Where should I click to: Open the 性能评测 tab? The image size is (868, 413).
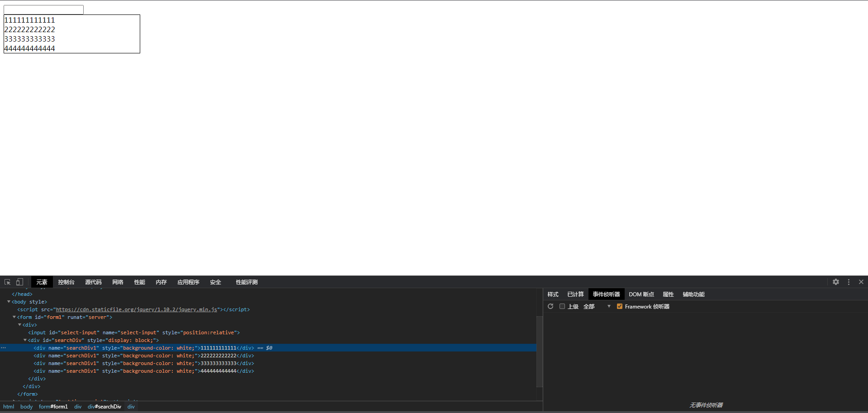tap(247, 282)
